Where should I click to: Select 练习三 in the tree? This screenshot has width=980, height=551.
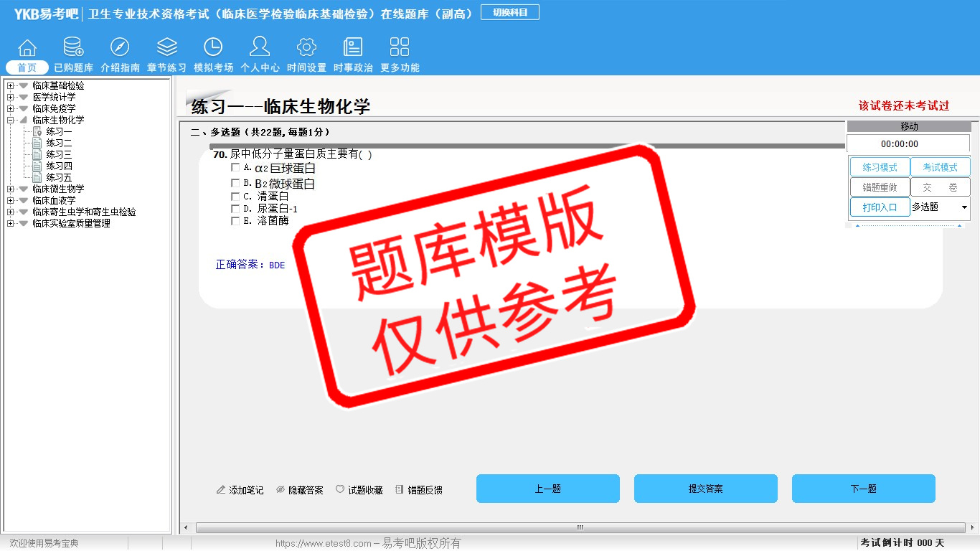(x=59, y=155)
